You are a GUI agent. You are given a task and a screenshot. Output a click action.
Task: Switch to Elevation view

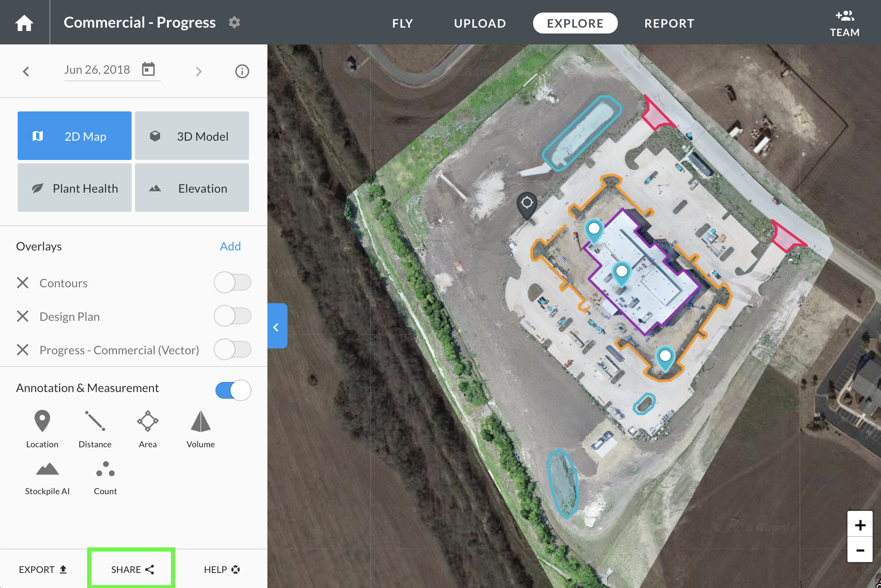click(192, 188)
